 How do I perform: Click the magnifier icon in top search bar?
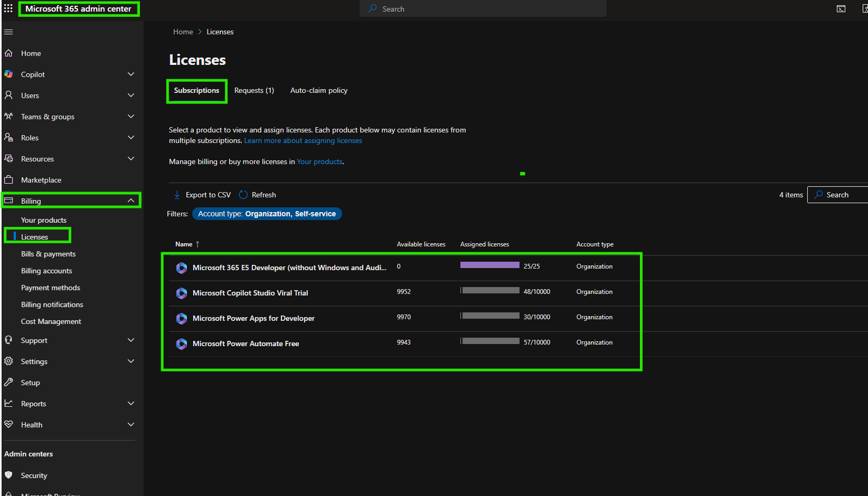click(x=372, y=8)
